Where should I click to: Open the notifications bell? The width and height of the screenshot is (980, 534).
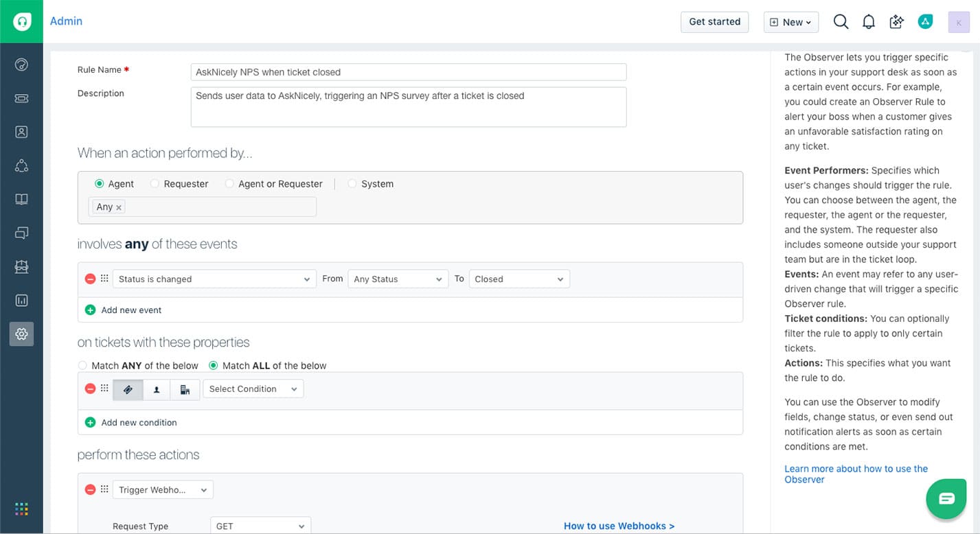869,22
